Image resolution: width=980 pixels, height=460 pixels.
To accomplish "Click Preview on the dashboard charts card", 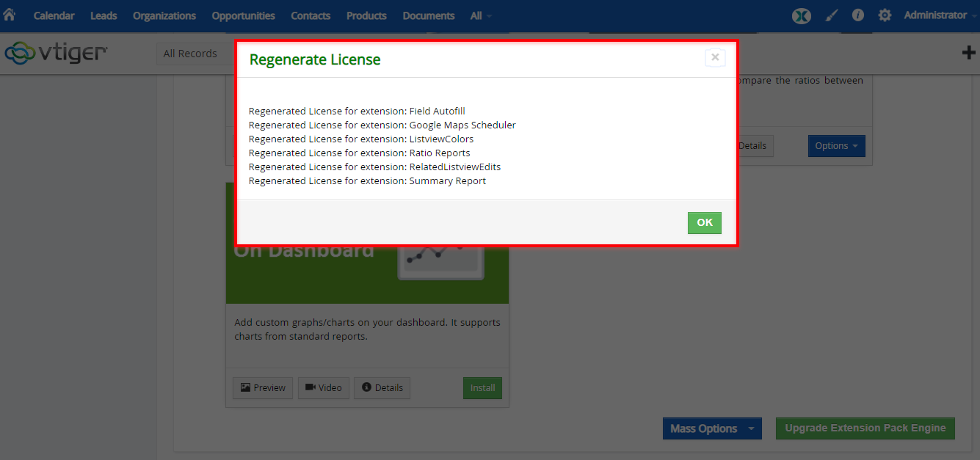I will [x=263, y=388].
